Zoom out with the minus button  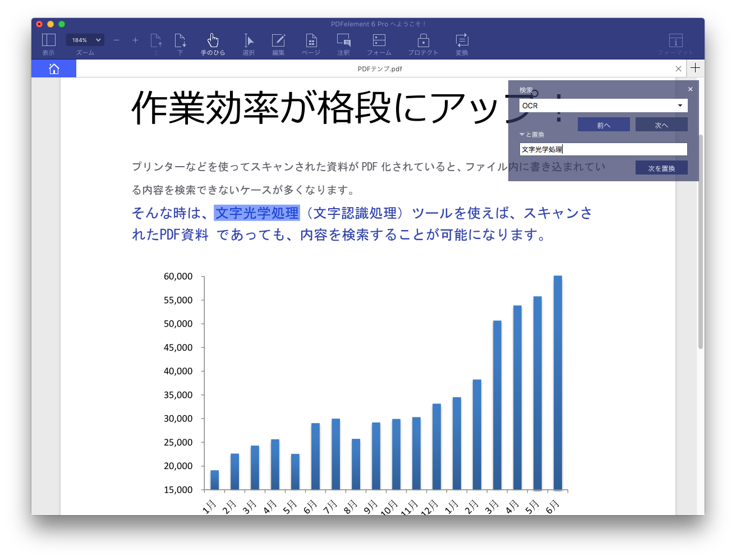pos(117,40)
